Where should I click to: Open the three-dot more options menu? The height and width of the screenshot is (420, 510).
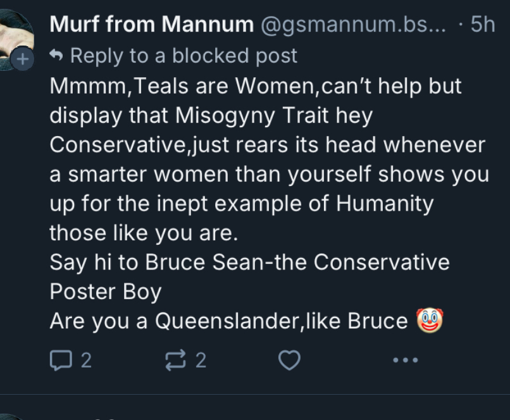tap(405, 361)
